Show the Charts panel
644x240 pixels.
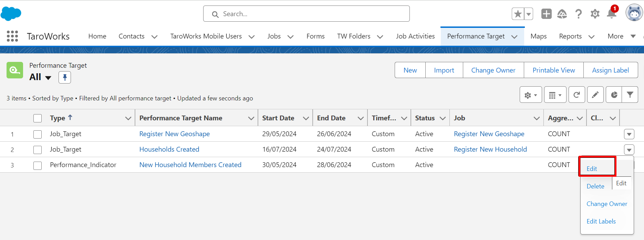pyautogui.click(x=614, y=95)
